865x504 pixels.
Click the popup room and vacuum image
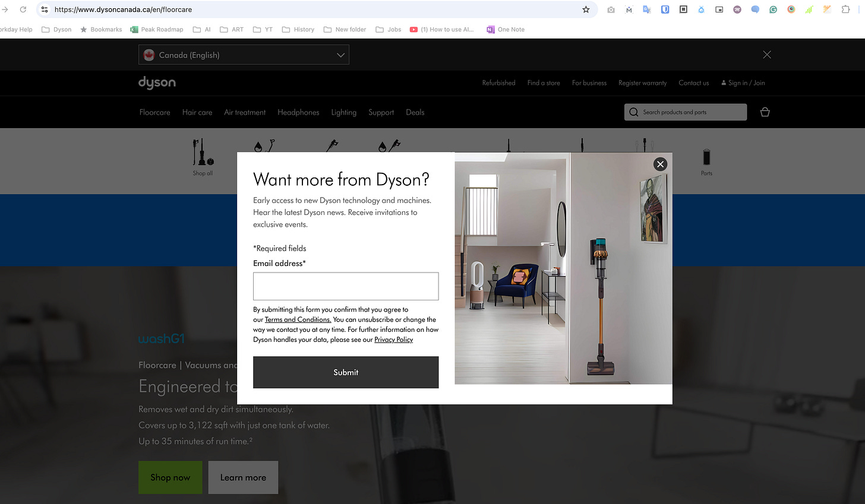pos(563,268)
